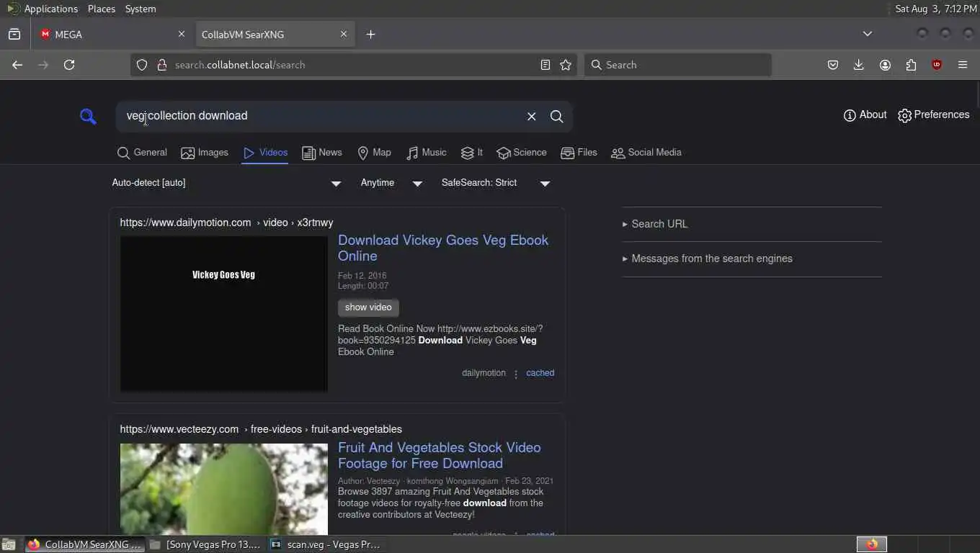Click the Firefox address bar URL

point(240,65)
